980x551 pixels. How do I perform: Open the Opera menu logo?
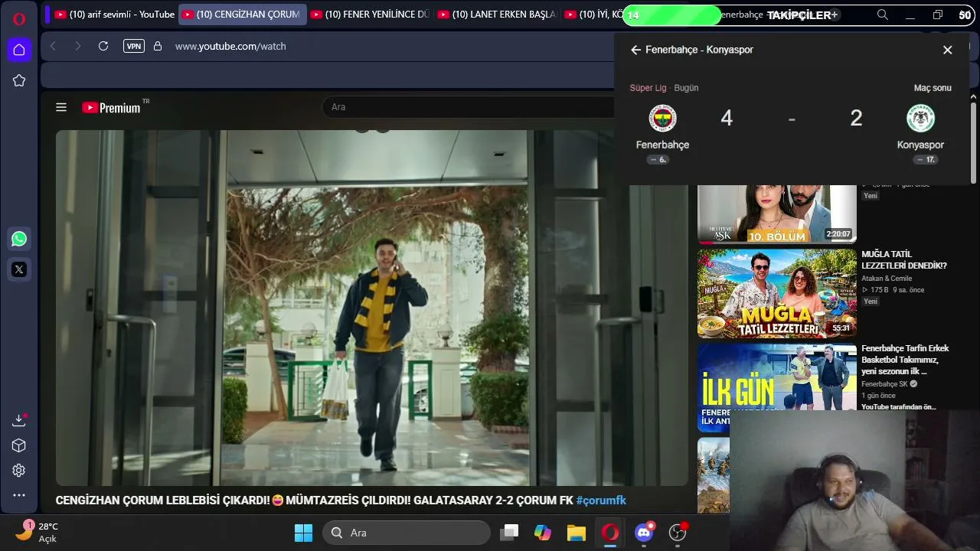click(19, 19)
